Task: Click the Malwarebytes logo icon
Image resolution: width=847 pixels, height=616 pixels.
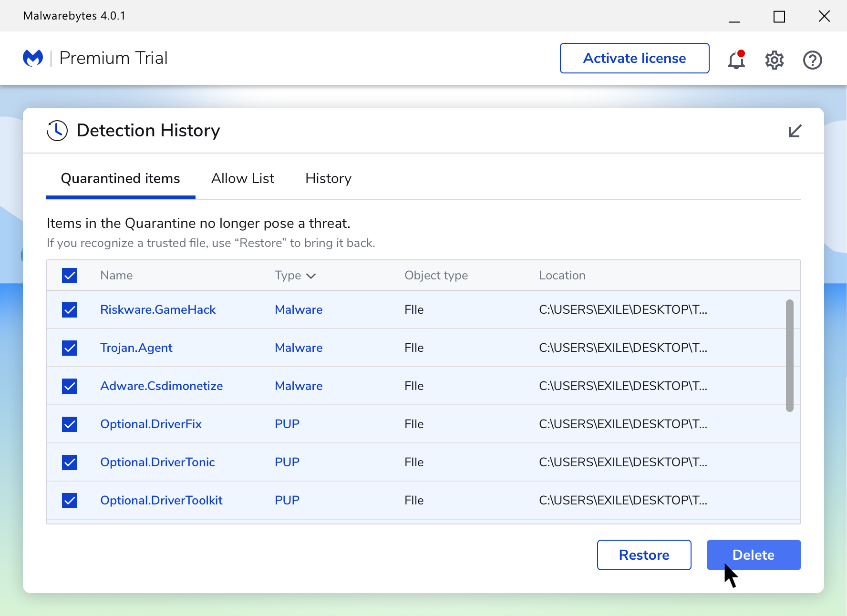Action: 33,58
